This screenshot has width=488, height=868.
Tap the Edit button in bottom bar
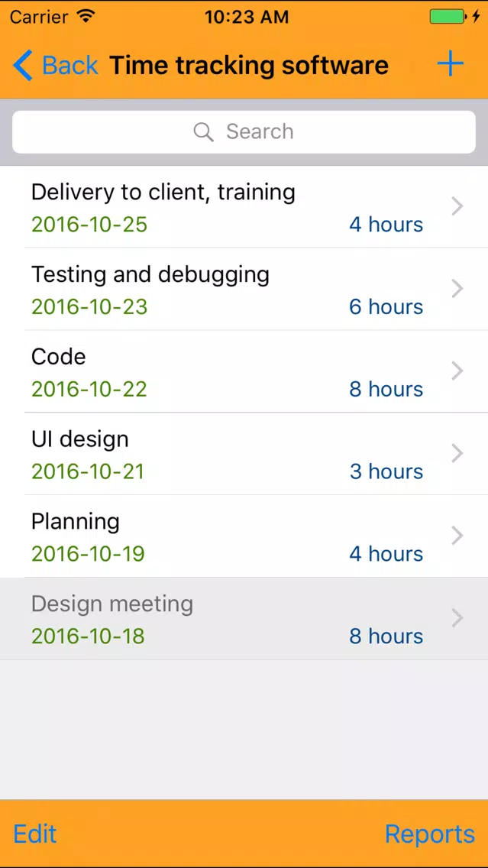35,834
